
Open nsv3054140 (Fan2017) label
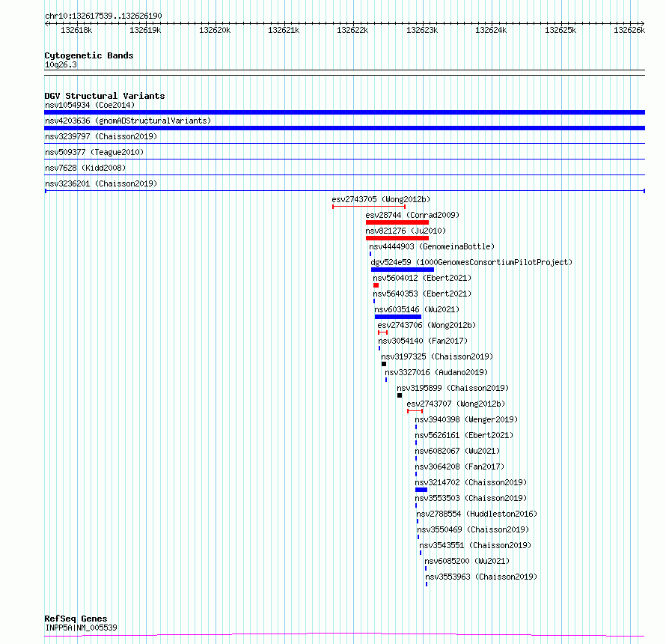pos(423,341)
